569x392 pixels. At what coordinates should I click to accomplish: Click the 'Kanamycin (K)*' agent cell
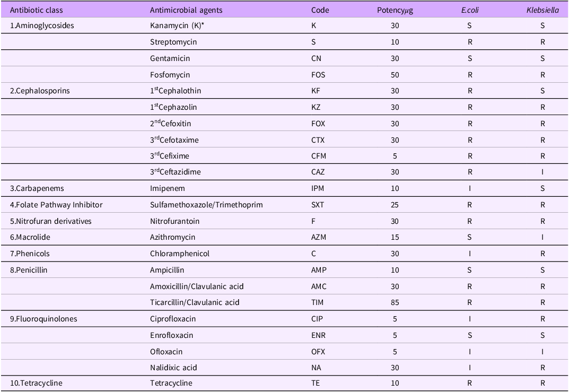[x=173, y=25]
